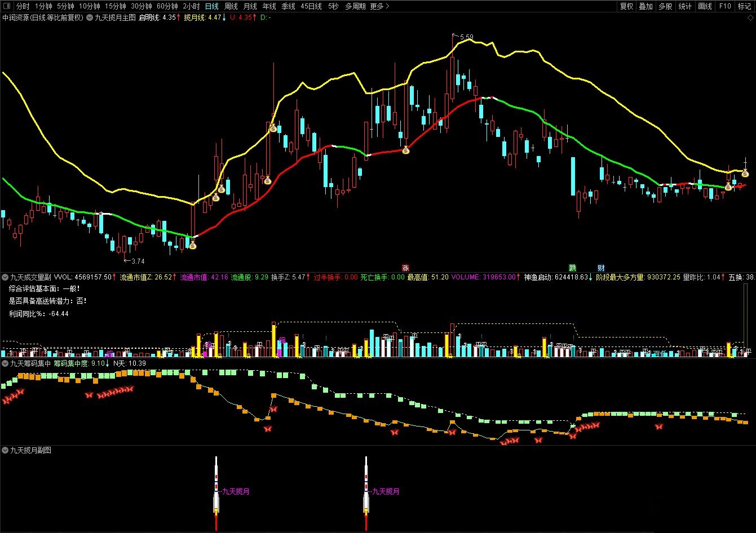Open the 九天筹码集中 indicator dropdown arrow
This screenshot has height=533, width=756.
pyautogui.click(x=5, y=363)
